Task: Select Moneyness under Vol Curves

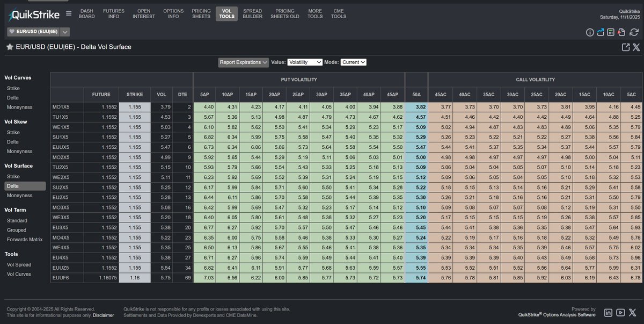Action: (x=19, y=107)
